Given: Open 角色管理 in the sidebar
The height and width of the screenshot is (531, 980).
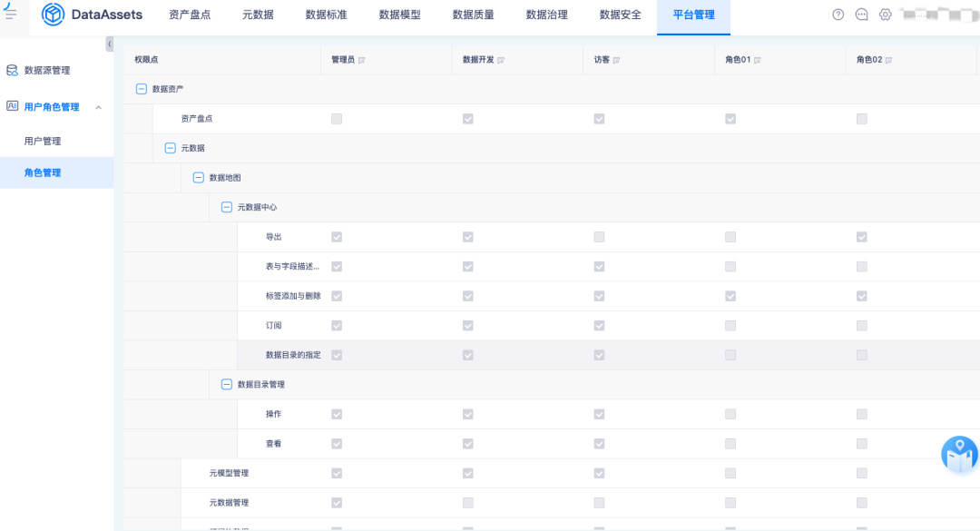Looking at the screenshot, I should pyautogui.click(x=43, y=172).
